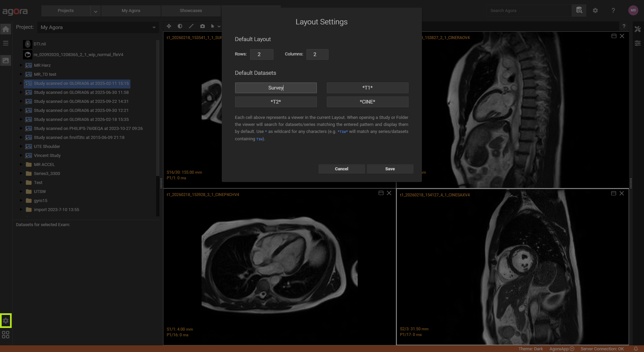
Task: Save the Layout Settings
Action: click(390, 169)
